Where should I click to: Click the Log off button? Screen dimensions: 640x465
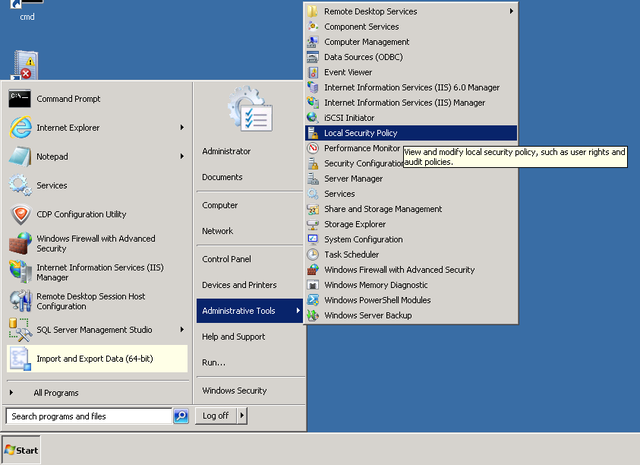pos(215,416)
